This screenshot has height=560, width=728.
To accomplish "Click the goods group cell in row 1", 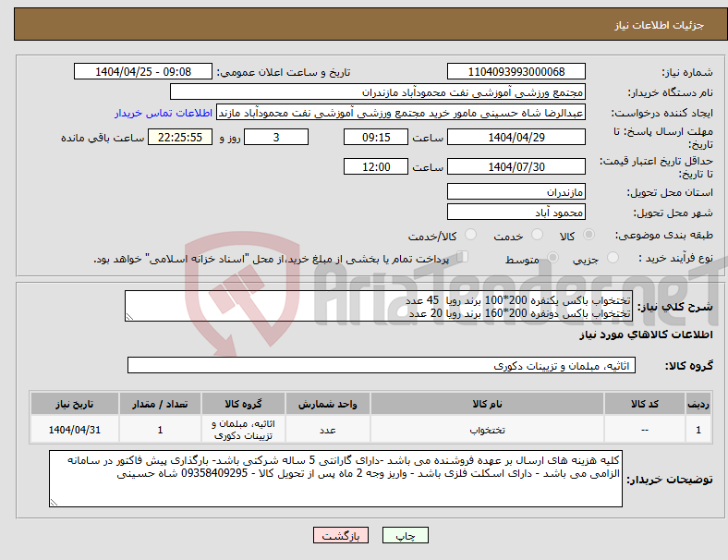I will (x=243, y=430).
